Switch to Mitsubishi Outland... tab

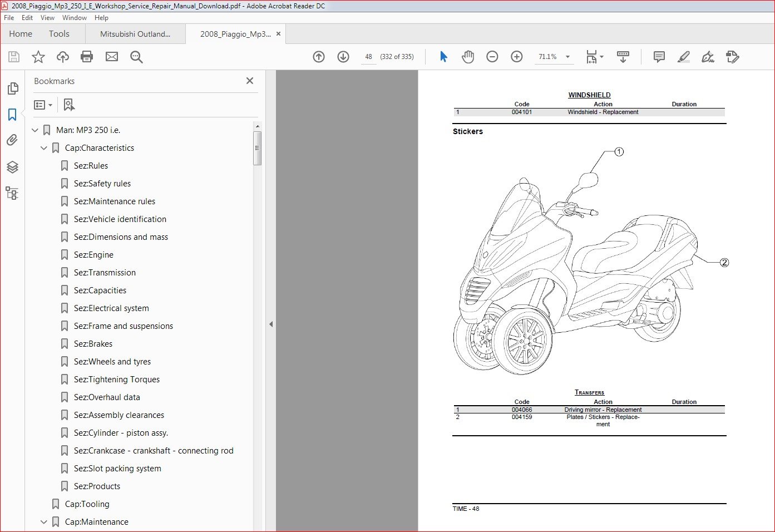[x=135, y=34]
